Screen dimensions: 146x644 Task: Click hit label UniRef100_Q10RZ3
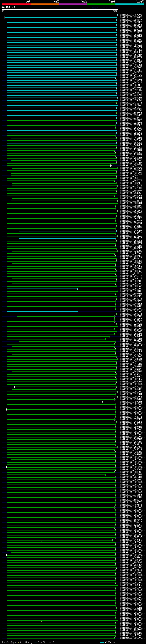click(x=131, y=32)
